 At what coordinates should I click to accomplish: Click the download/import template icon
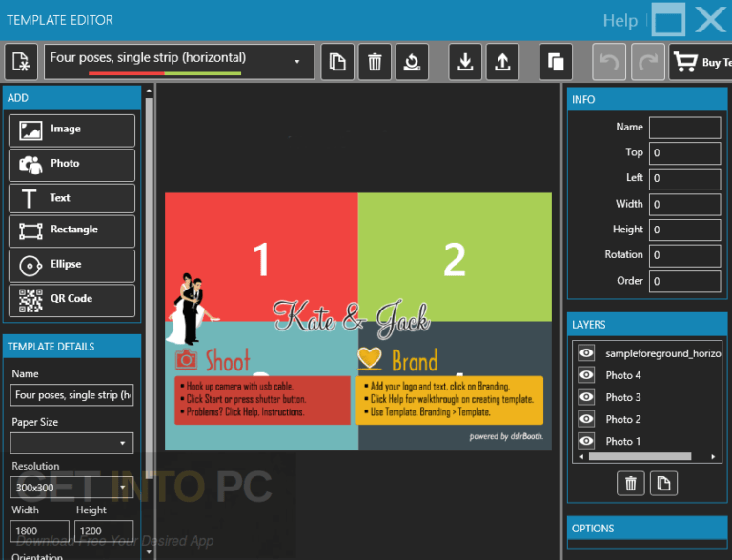[x=465, y=62]
